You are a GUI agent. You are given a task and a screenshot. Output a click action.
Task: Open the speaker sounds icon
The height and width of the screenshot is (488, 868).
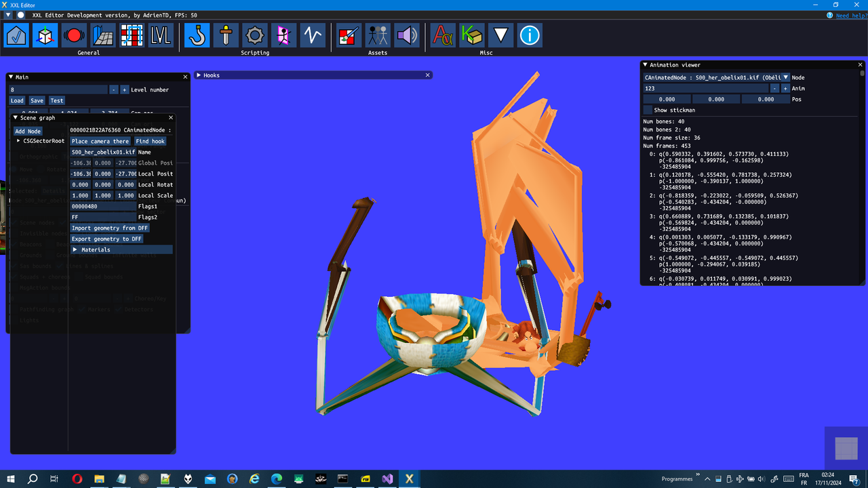406,35
